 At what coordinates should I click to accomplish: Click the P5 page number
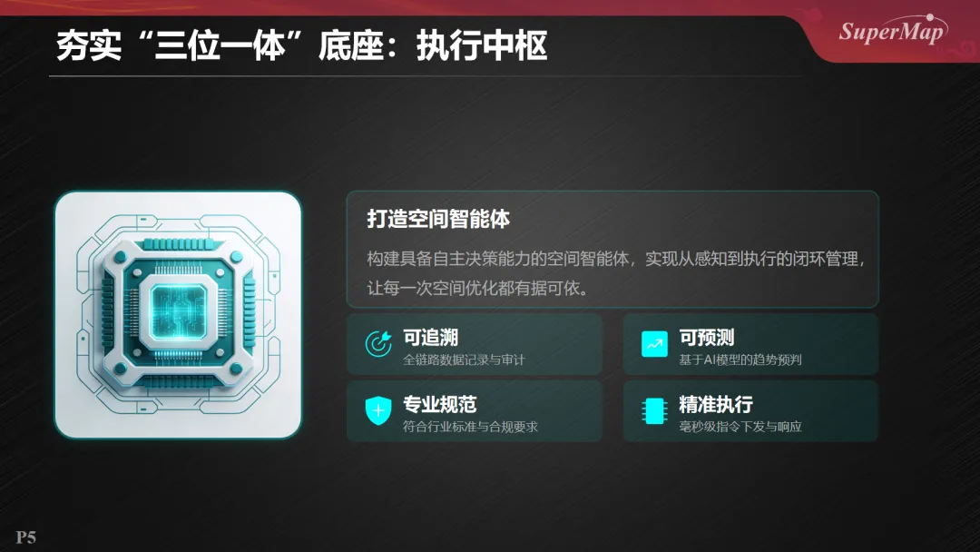(25, 537)
